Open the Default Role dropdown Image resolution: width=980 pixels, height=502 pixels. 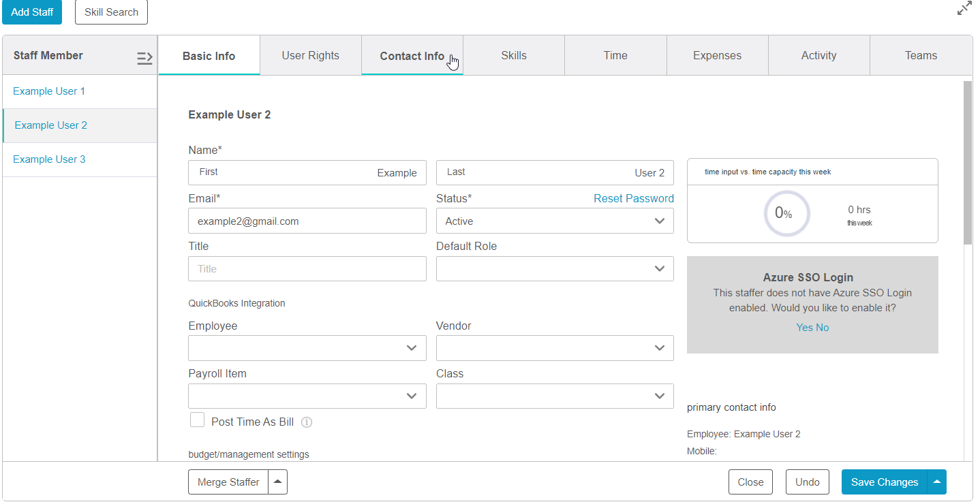pyautogui.click(x=555, y=269)
